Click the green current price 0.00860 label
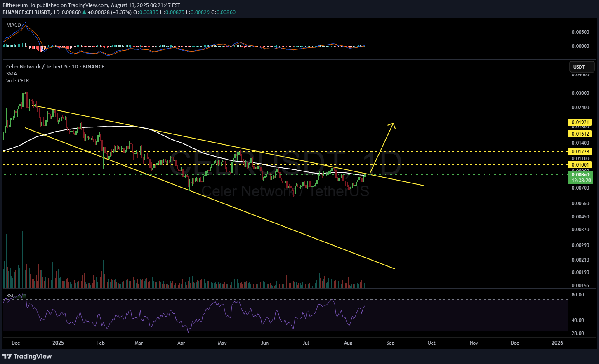Image resolution: width=599 pixels, height=364 pixels. tap(580, 175)
